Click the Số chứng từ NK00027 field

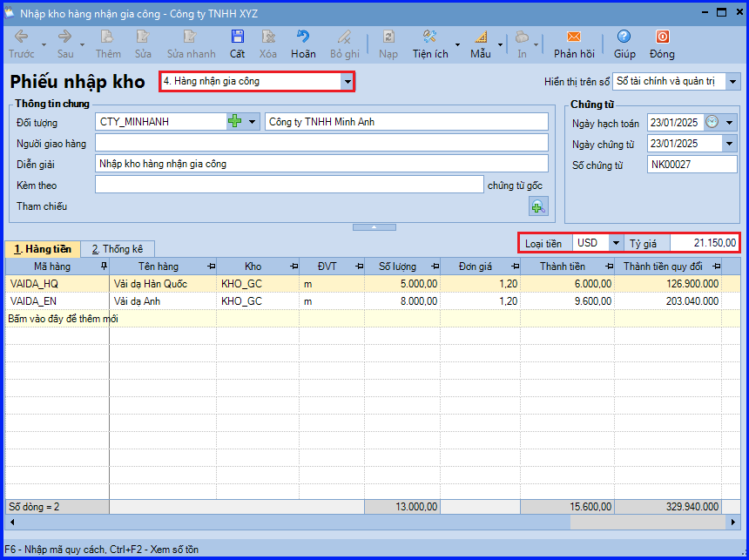(x=692, y=165)
